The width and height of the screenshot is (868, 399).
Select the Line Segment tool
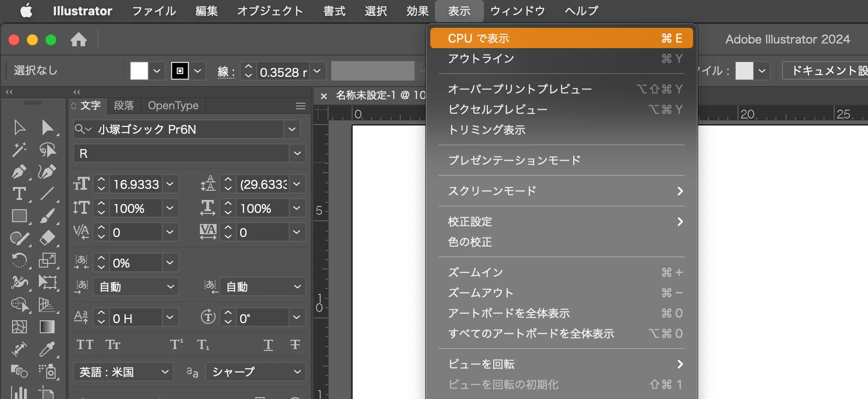[47, 193]
